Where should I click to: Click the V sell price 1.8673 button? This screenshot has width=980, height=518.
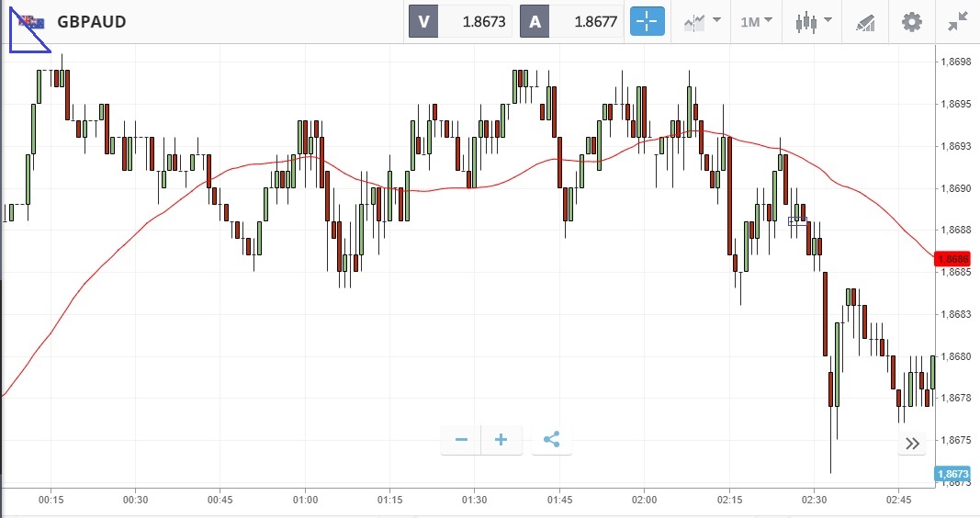click(x=460, y=22)
